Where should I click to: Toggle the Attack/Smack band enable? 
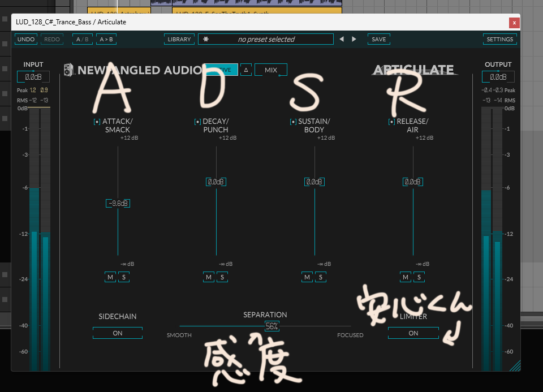(x=97, y=122)
